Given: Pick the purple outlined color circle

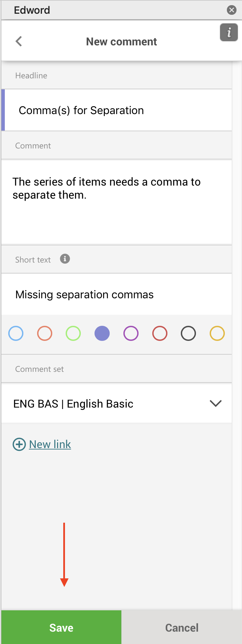Looking at the screenshot, I should [131, 333].
